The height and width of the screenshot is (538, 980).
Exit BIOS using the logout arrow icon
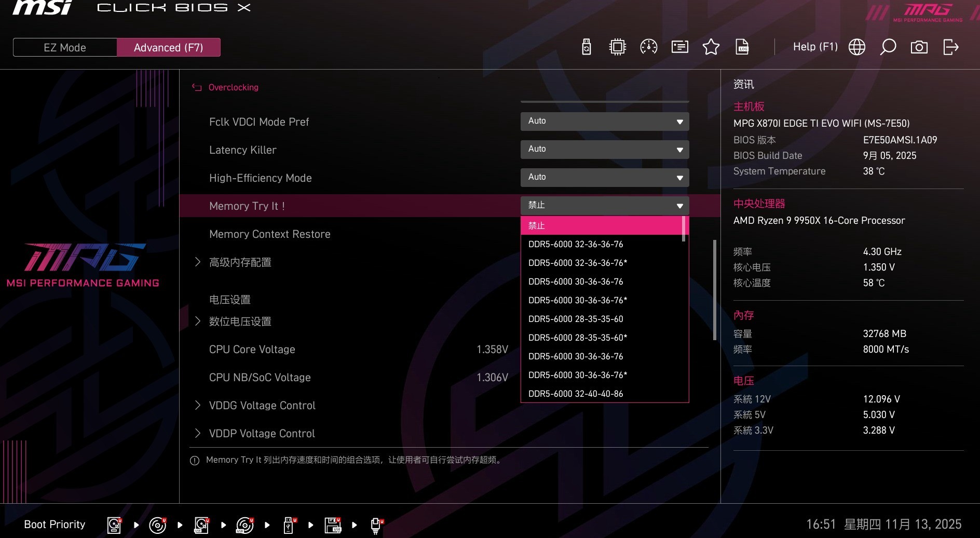pos(950,47)
